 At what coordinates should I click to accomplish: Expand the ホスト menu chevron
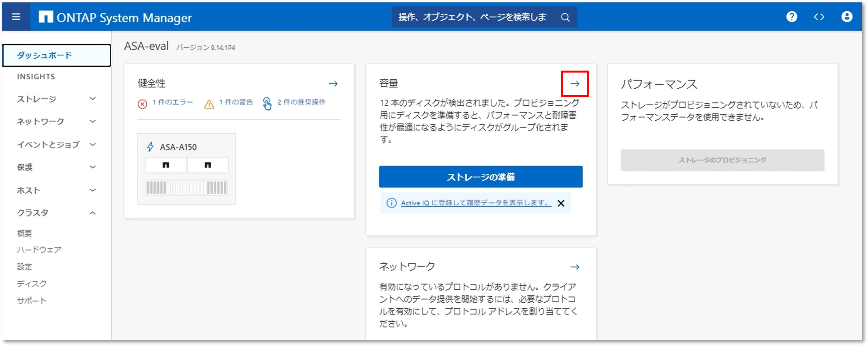[93, 190]
